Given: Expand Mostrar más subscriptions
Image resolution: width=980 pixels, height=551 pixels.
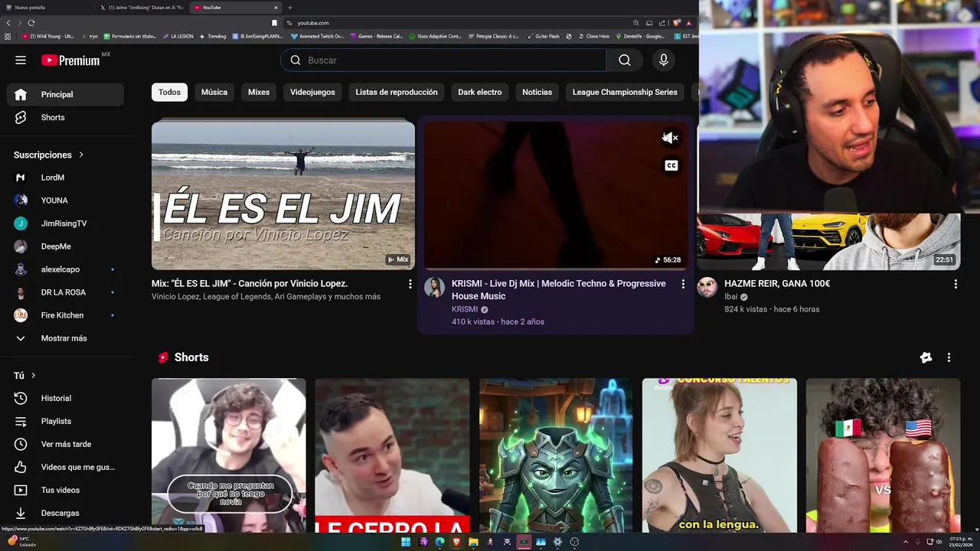Looking at the screenshot, I should click(x=65, y=338).
